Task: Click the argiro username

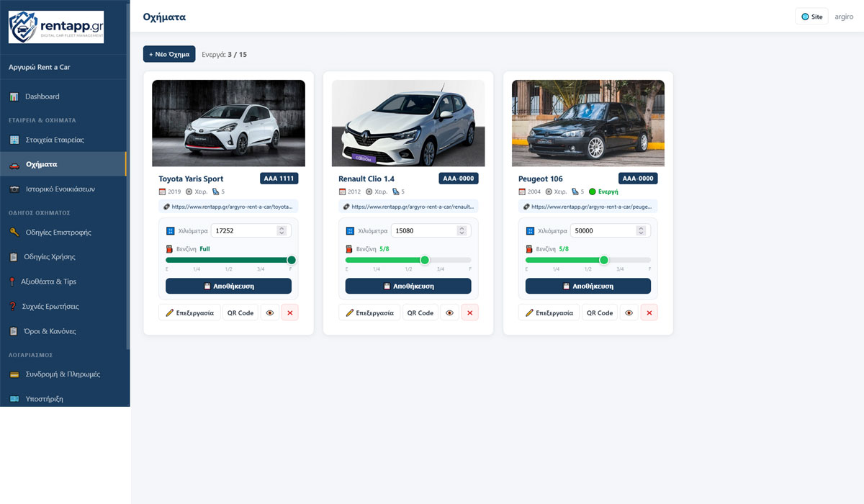Action: point(844,17)
